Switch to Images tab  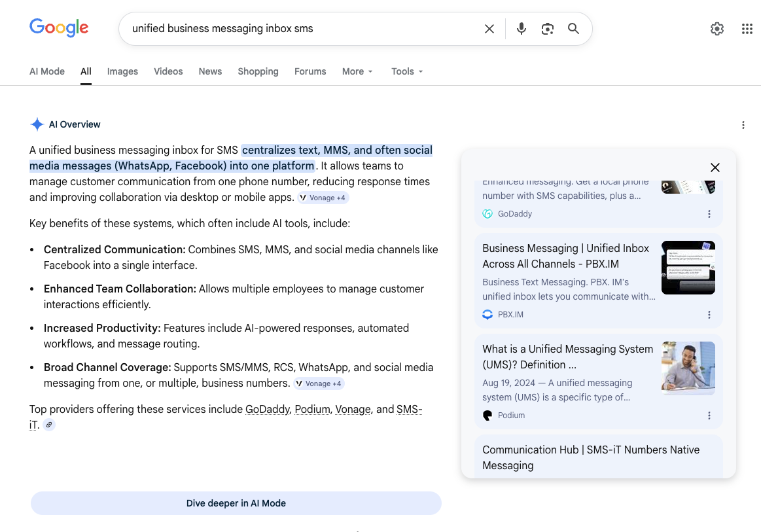pyautogui.click(x=122, y=71)
